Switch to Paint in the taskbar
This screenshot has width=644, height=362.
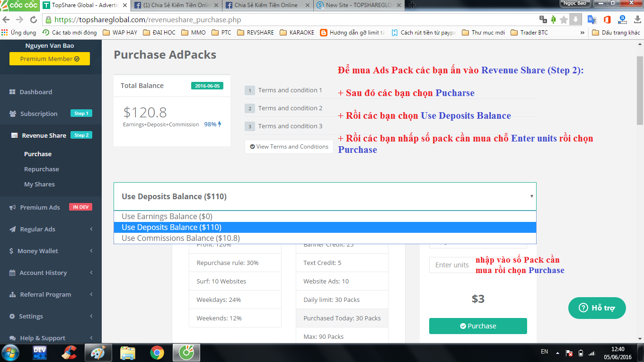point(99,353)
